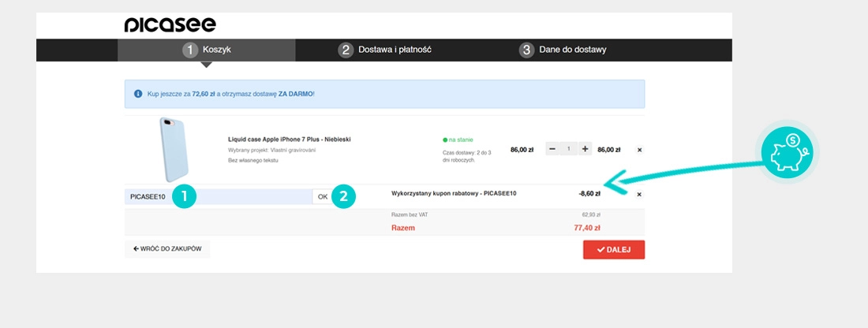Open the Liquid case Apple iPhone 7 Plus title
The height and width of the screenshot is (328, 868).
tap(289, 139)
